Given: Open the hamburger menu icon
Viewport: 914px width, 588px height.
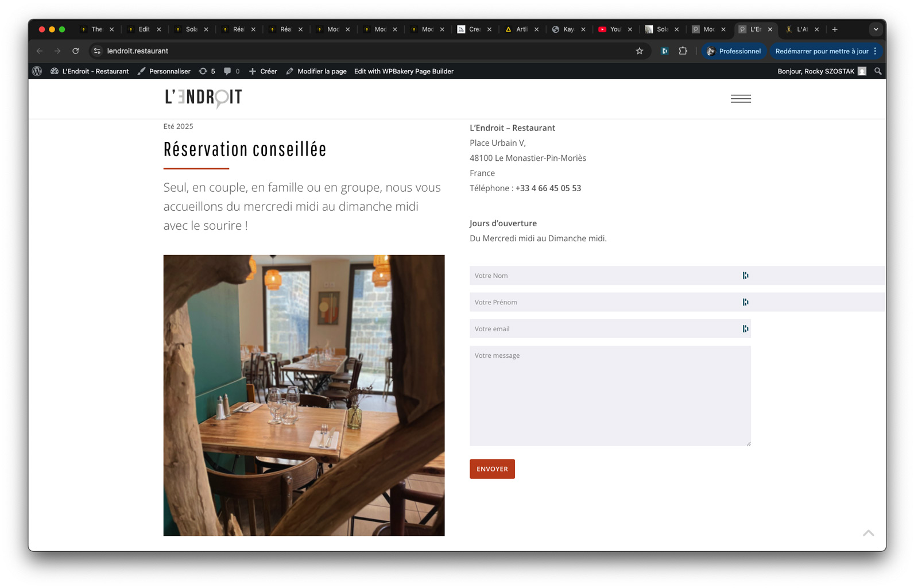Looking at the screenshot, I should tap(740, 99).
